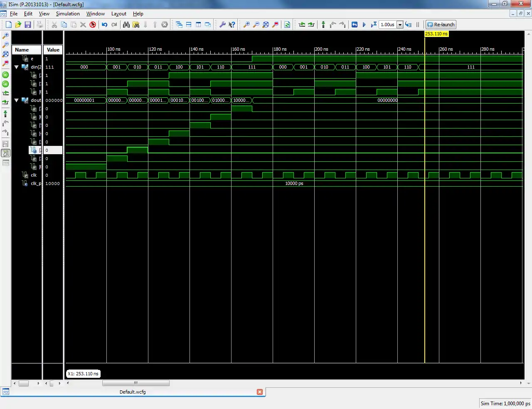Click the Find binoculars icon
Image resolution: width=532 pixels, height=409 pixels.
tap(126, 25)
